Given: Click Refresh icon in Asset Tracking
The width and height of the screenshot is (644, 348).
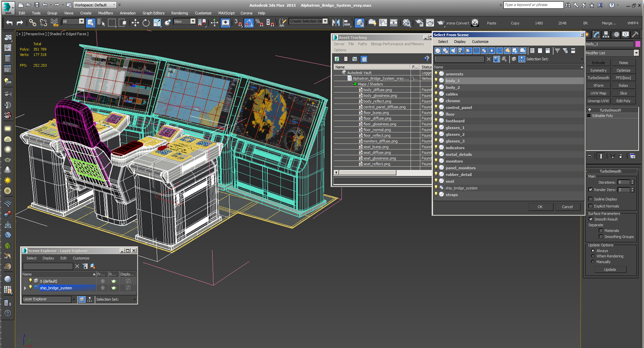Looking at the screenshot, I should coord(337,59).
